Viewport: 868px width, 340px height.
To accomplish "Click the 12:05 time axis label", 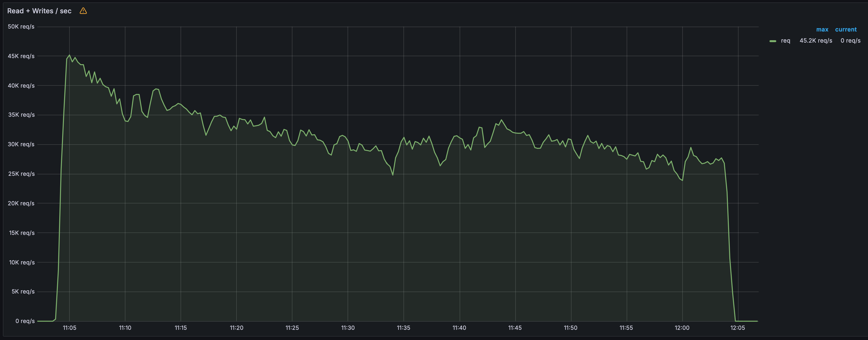I will (738, 328).
